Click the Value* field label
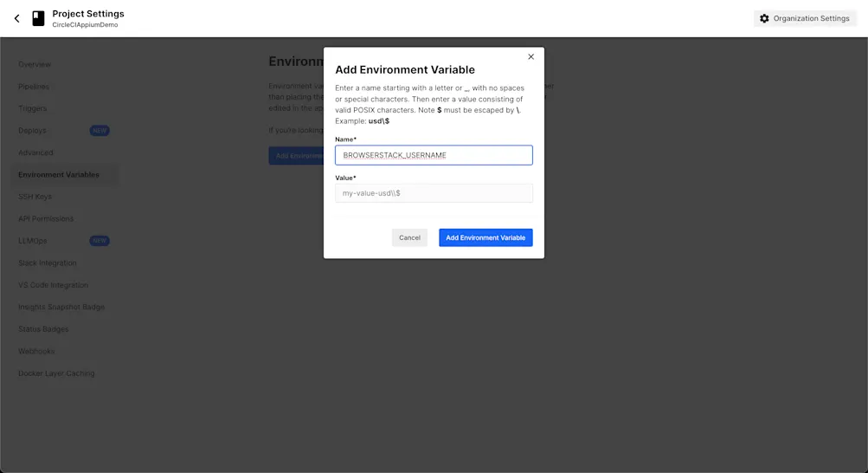The image size is (868, 473). 346,178
